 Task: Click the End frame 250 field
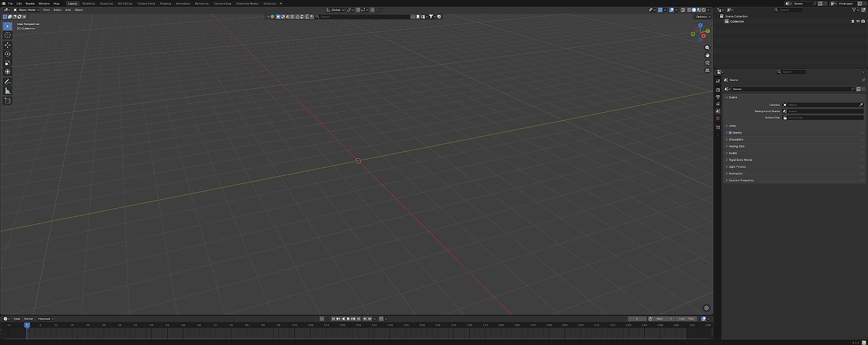(687, 319)
